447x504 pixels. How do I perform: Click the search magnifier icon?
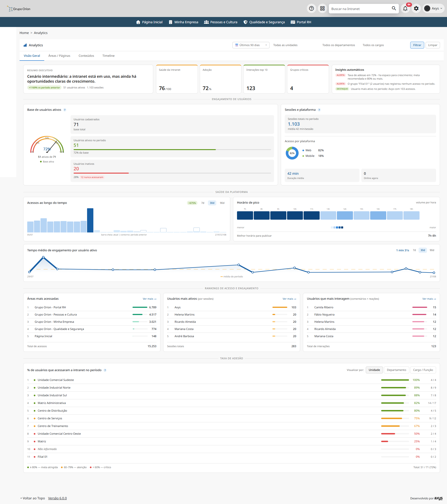click(x=394, y=9)
